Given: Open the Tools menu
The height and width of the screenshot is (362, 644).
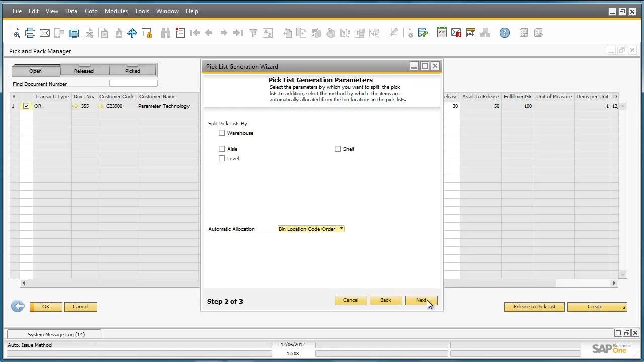Looking at the screenshot, I should click(x=142, y=11).
